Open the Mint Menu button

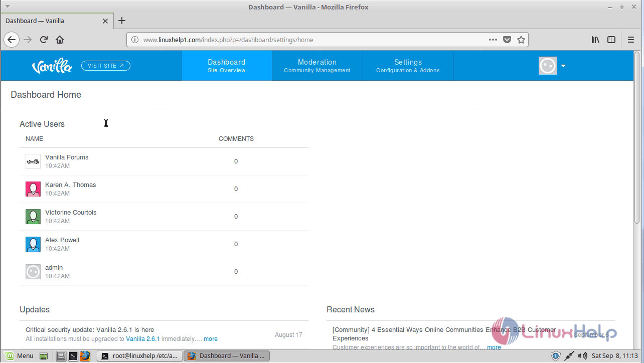(19, 356)
